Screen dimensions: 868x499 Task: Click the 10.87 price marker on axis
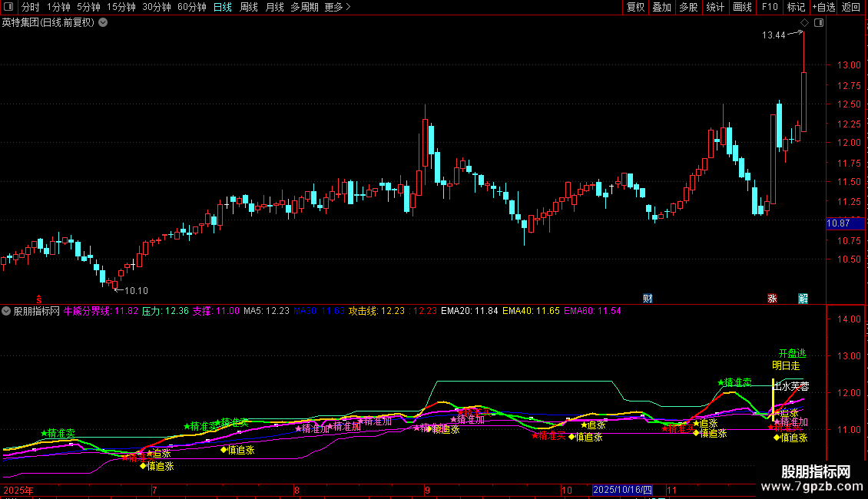(x=837, y=223)
